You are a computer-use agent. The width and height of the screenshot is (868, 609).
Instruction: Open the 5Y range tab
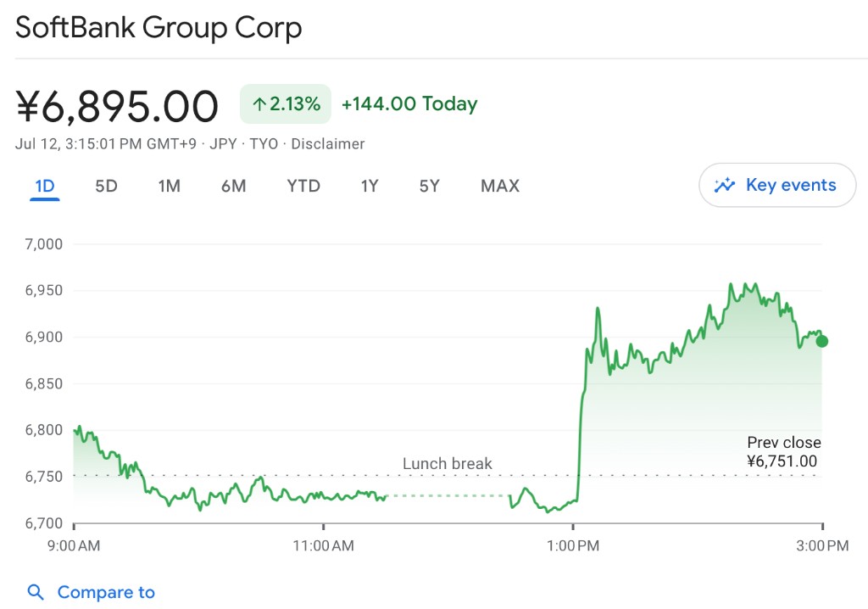(x=430, y=186)
